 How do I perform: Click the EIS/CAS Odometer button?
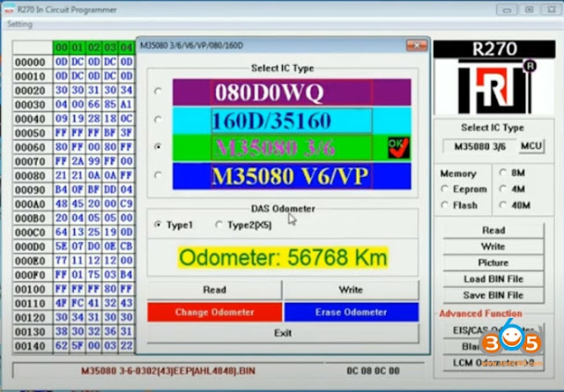coord(493,330)
